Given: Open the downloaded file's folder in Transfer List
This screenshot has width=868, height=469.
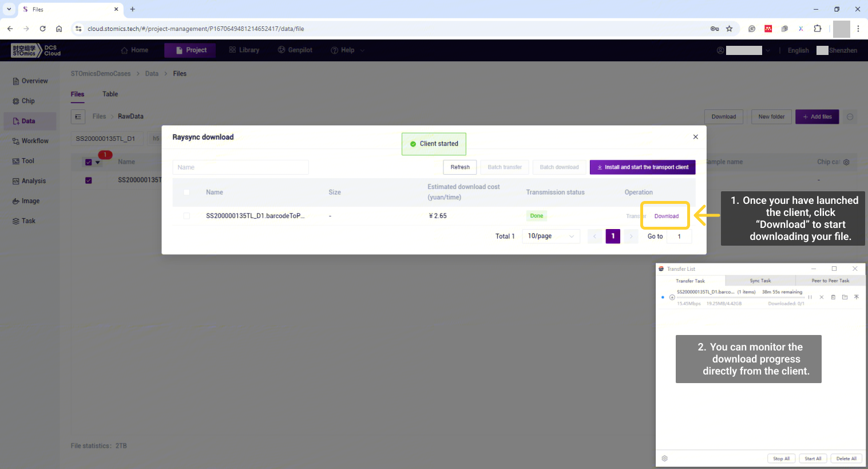Looking at the screenshot, I should 845,297.
